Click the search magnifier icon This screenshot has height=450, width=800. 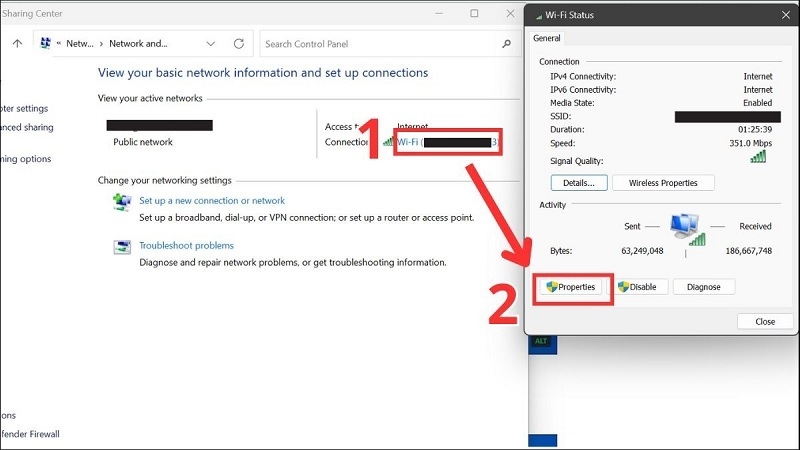(x=506, y=44)
